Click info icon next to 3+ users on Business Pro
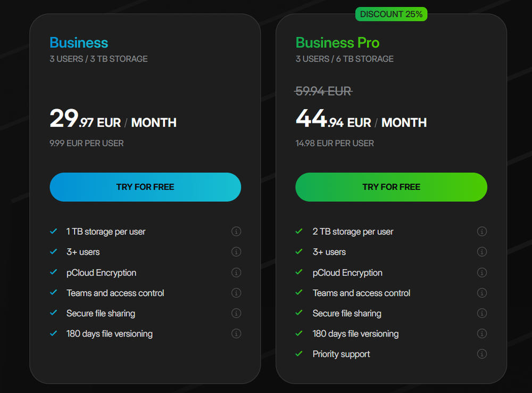Viewport: 532px width, 393px height. point(482,252)
